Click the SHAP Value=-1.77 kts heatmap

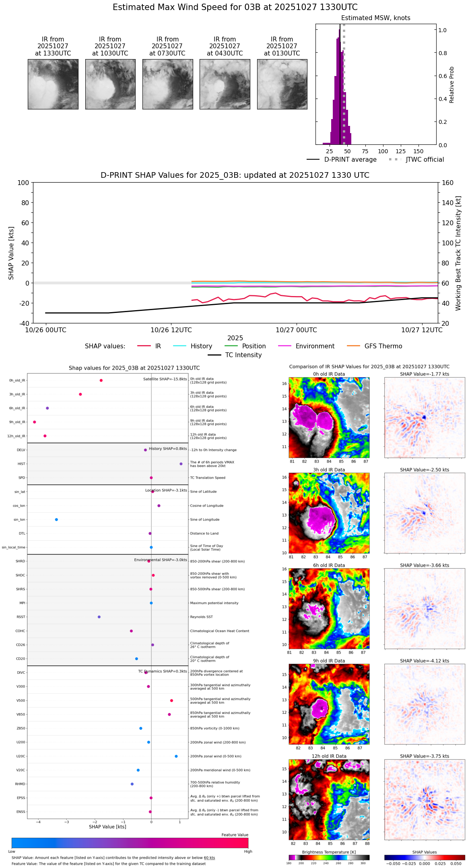425,417
